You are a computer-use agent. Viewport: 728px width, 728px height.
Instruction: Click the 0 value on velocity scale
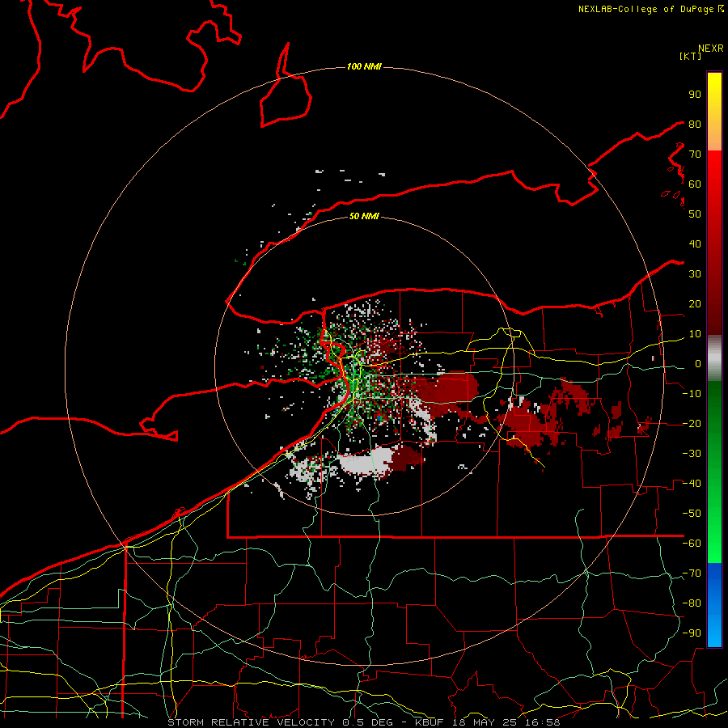pos(698,363)
